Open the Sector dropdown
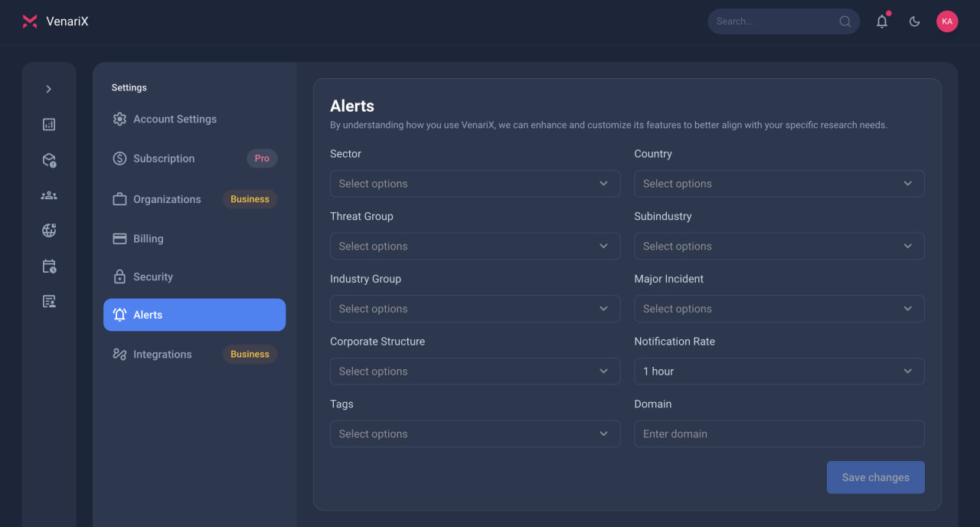 475,183
